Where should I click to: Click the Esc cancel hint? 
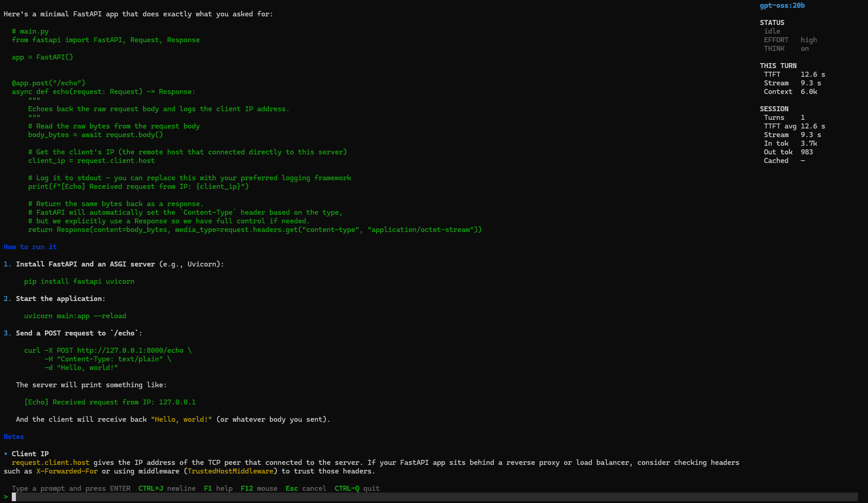tap(306, 488)
